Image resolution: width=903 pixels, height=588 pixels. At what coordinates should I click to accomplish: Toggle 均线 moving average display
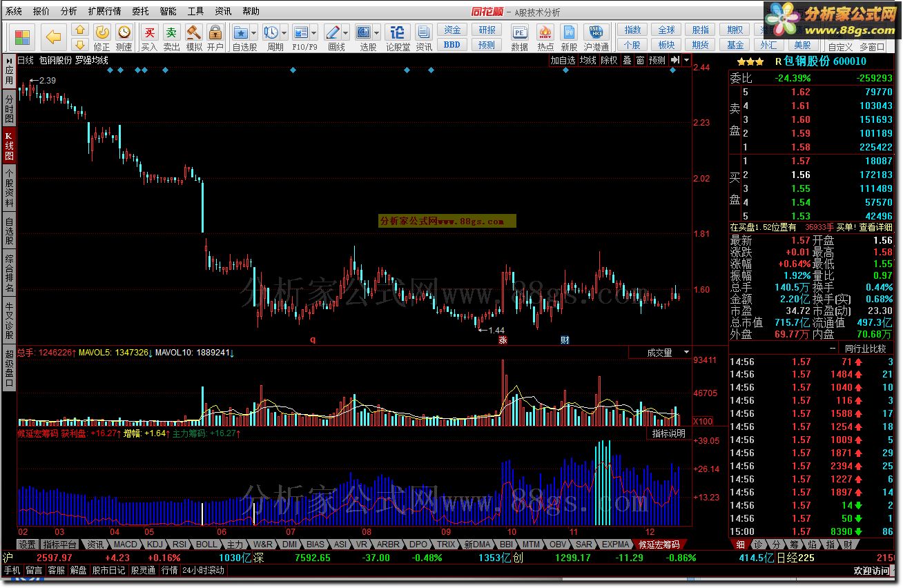[588, 61]
